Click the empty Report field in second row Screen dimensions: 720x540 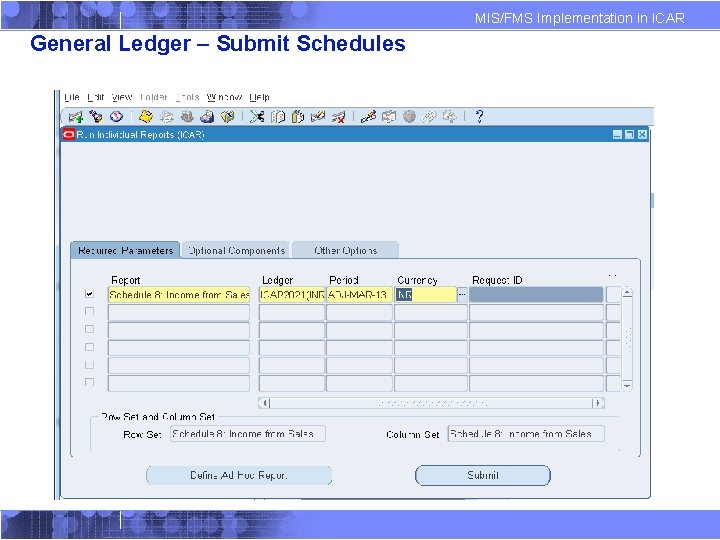click(179, 312)
